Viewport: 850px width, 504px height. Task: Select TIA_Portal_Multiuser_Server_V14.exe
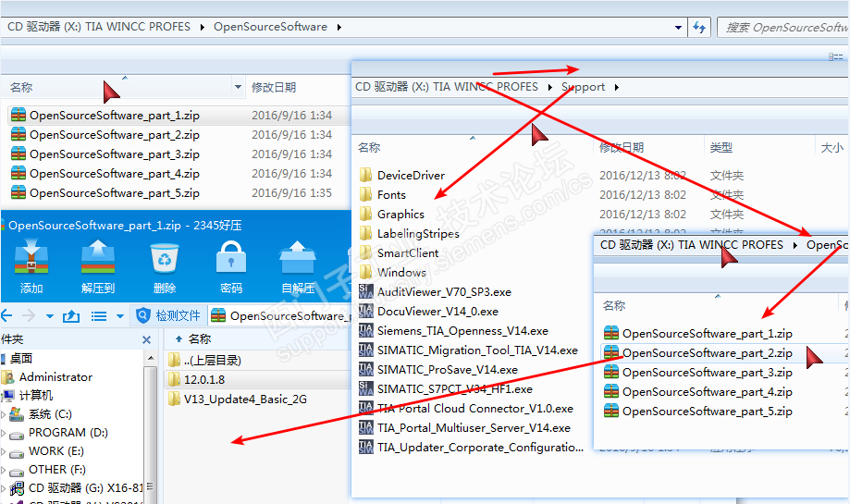click(x=465, y=428)
